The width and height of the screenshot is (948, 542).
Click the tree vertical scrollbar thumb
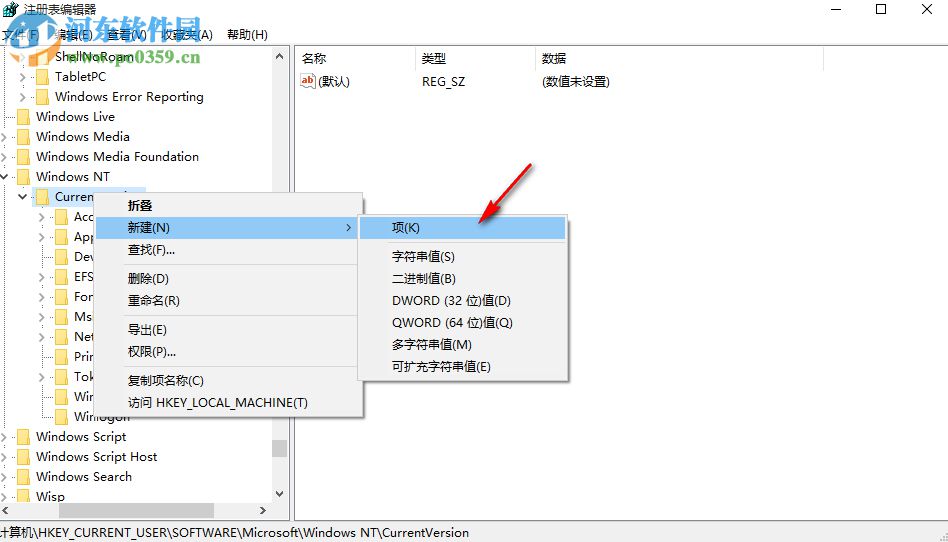pyautogui.click(x=279, y=448)
